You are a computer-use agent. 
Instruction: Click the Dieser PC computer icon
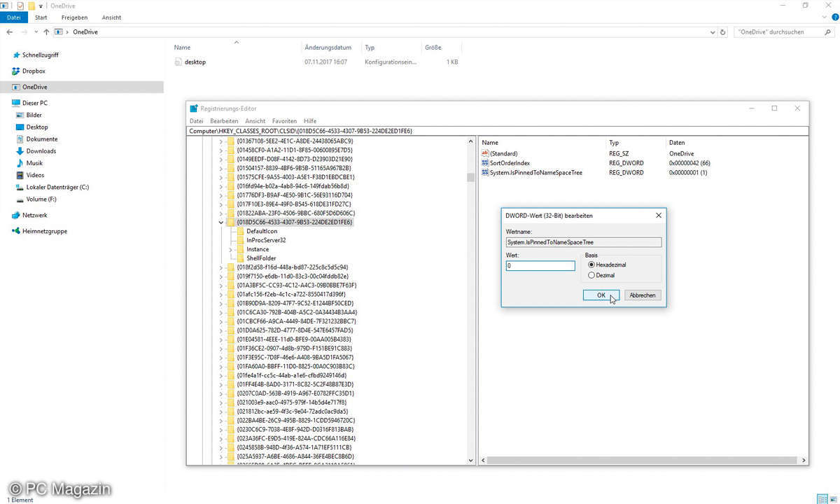(x=15, y=103)
